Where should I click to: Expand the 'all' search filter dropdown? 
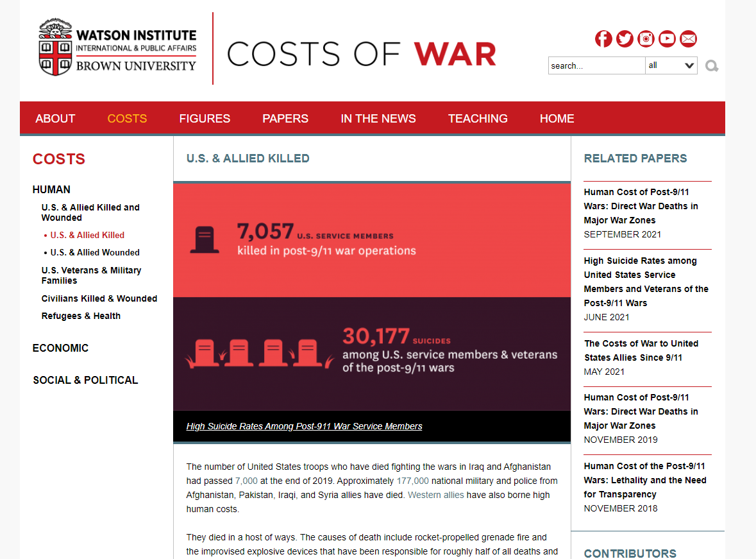click(x=671, y=65)
